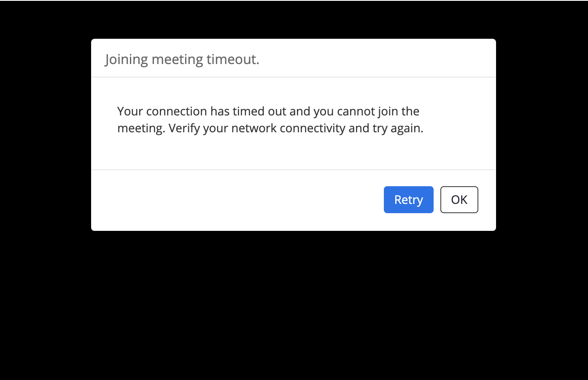
Task: Select the "Joining meeting timeout." title
Action: (182, 59)
